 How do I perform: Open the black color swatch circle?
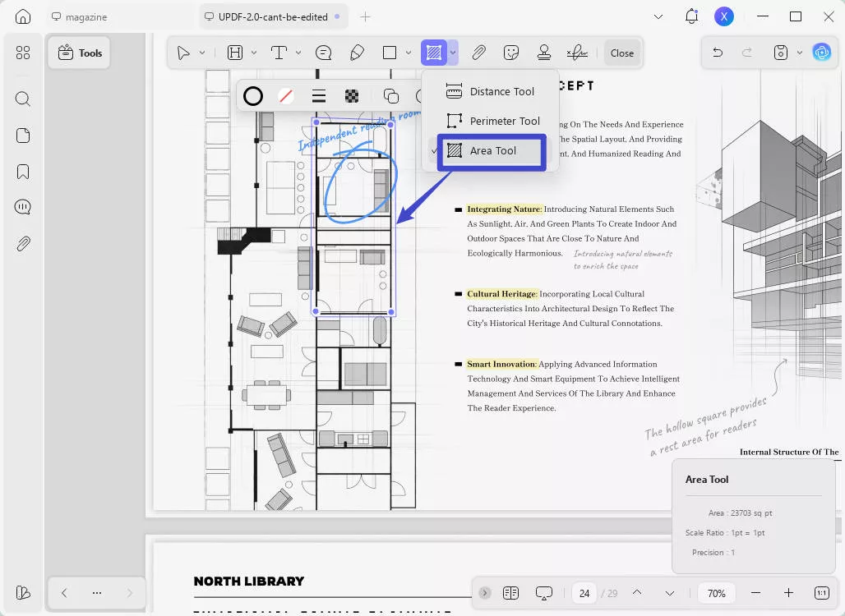click(253, 95)
